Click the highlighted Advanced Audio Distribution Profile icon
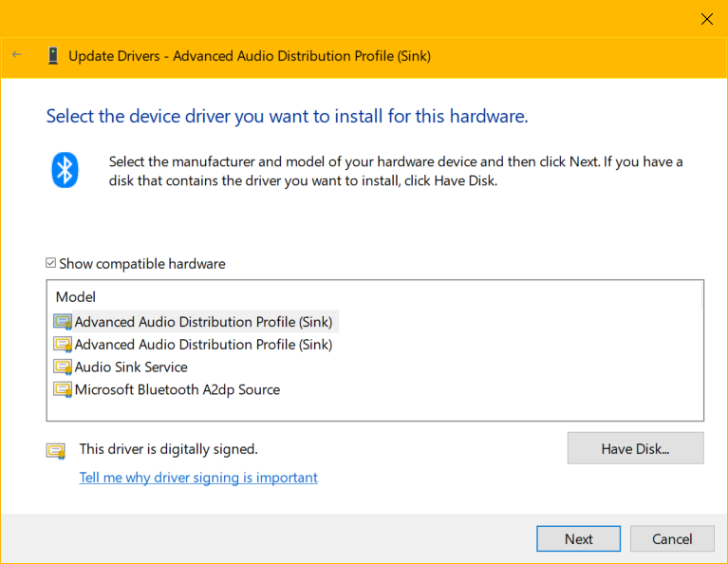Image resolution: width=728 pixels, height=564 pixels. (63, 322)
